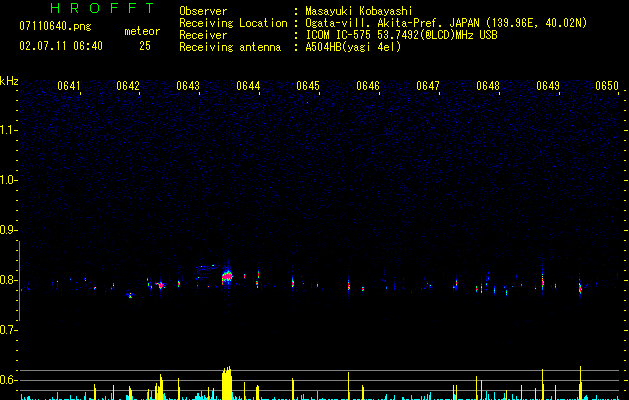Select the filename 07110640.png
This screenshot has height=400, width=629.
55,27
